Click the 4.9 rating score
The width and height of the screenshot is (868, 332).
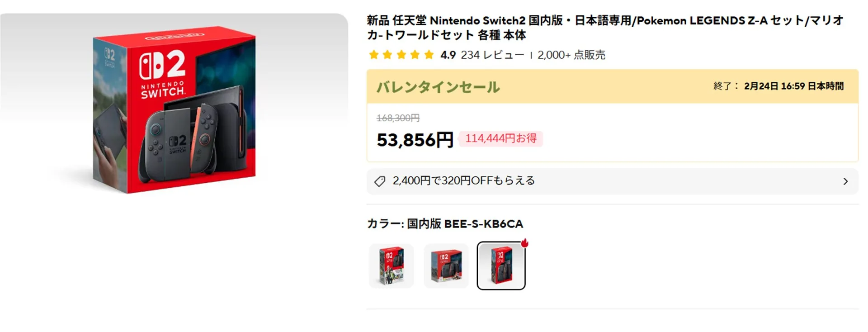448,55
